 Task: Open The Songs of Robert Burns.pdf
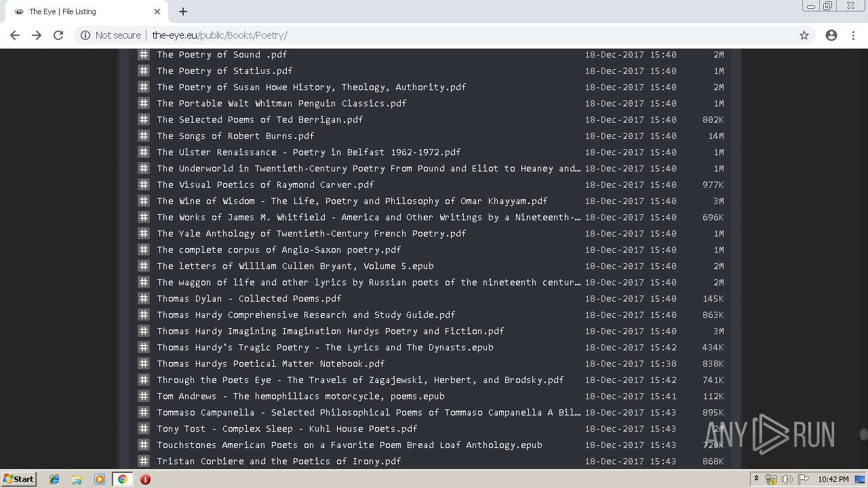235,136
